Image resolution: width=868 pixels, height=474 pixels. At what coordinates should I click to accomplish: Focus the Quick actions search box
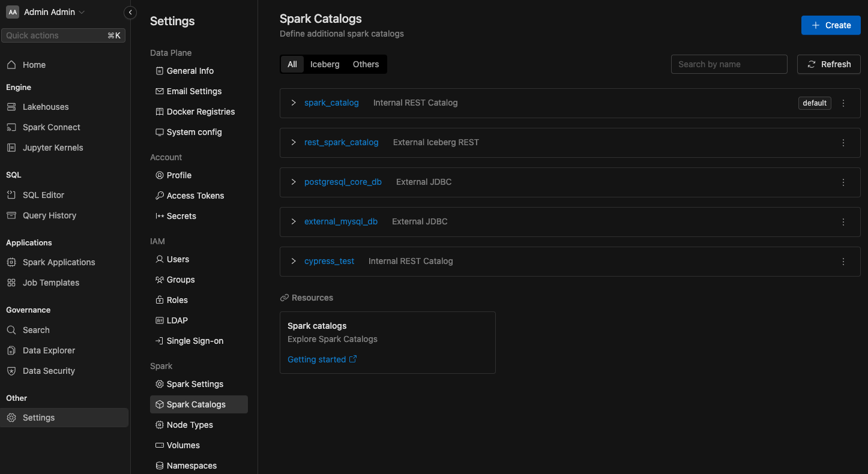64,35
